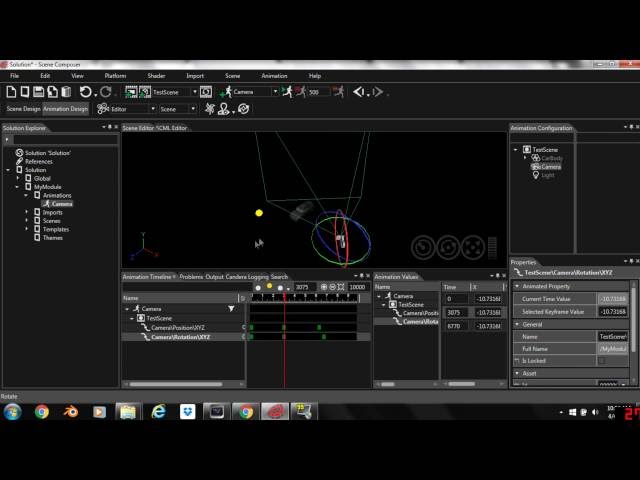Collapse the Asset section in Properties
Screen dimensions: 640x480
point(518,373)
